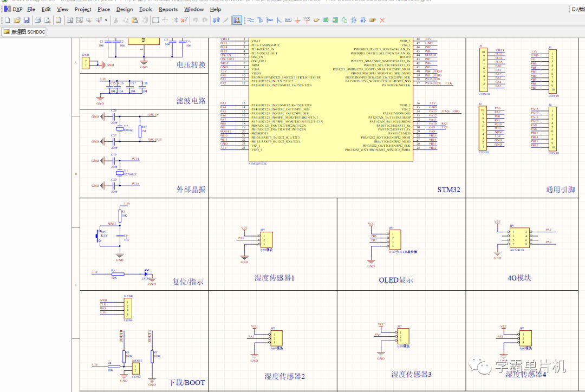Screen dimensions: 585x392
Task: Open the View menu
Action: tap(63, 9)
